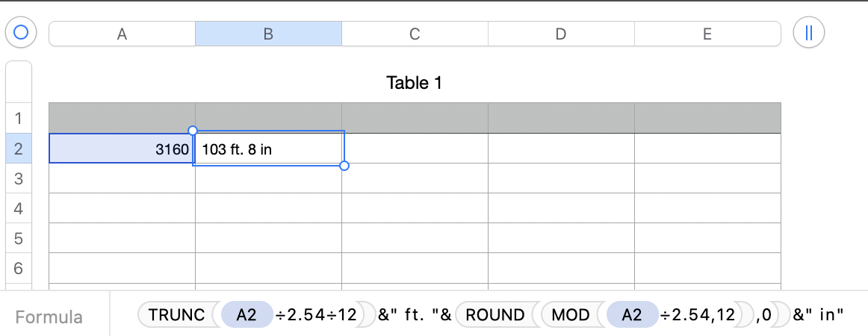The height and width of the screenshot is (336, 868).
Task: Select column C header
Action: [x=415, y=34]
